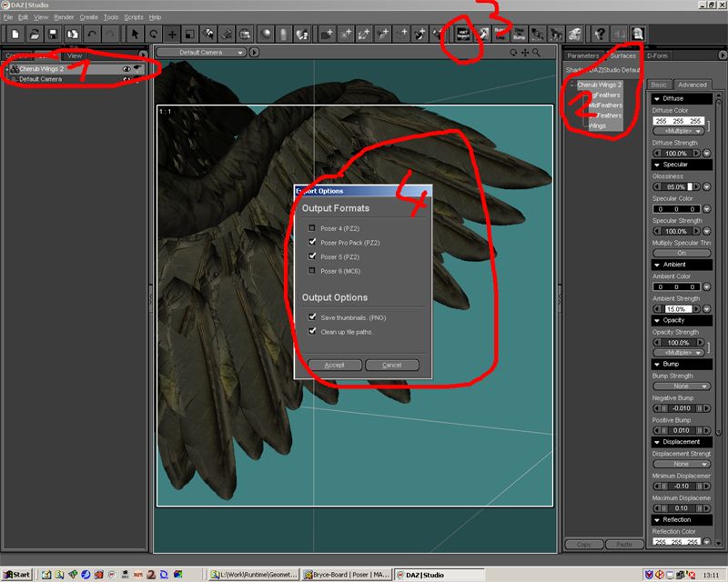Open Opacity Strength Multiple dropdown
Image resolution: width=728 pixels, height=582 pixels.
click(678, 353)
